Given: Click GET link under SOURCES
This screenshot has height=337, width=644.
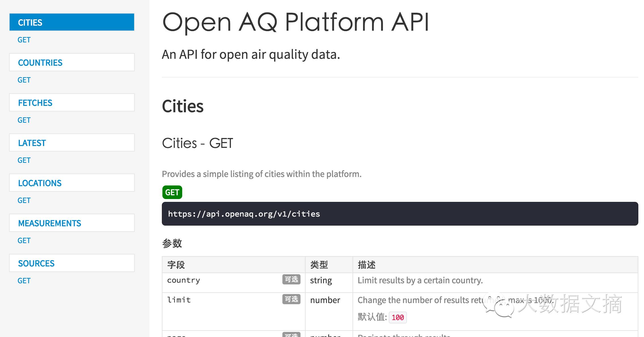Looking at the screenshot, I should [24, 281].
